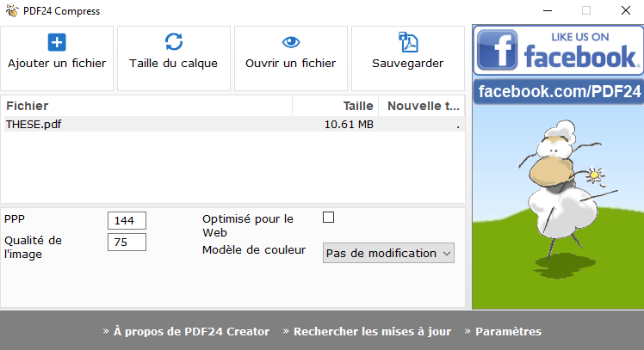The image size is (644, 350).
Task: Focus the PPP value field showing 144
Action: [x=127, y=221]
